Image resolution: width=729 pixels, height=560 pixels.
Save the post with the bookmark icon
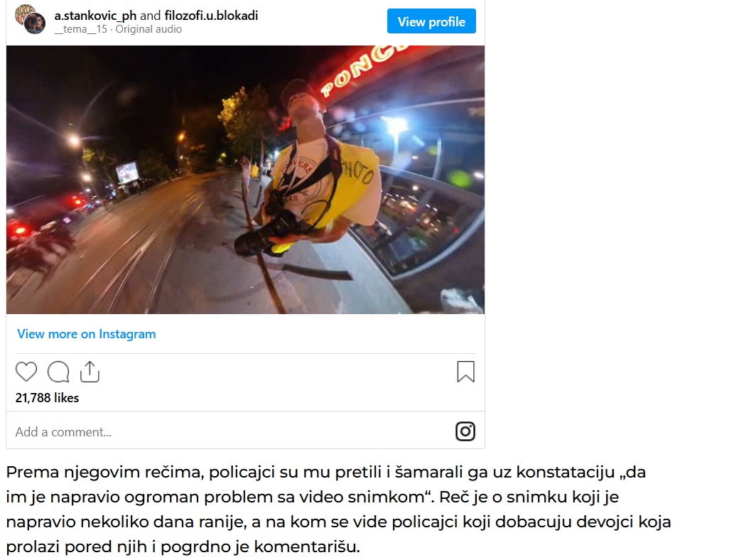[x=465, y=372]
